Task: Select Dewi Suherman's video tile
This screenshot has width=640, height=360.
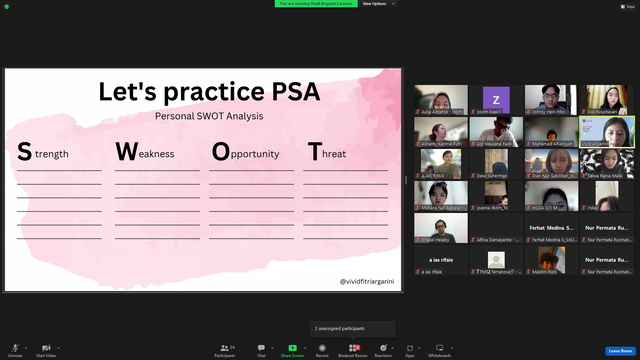Action: (496, 164)
